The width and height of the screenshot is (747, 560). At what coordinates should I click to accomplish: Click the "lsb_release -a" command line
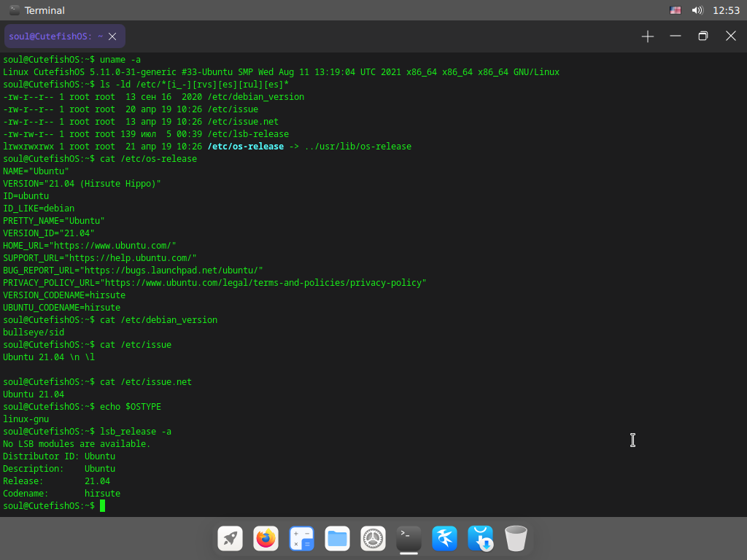[x=88, y=431]
